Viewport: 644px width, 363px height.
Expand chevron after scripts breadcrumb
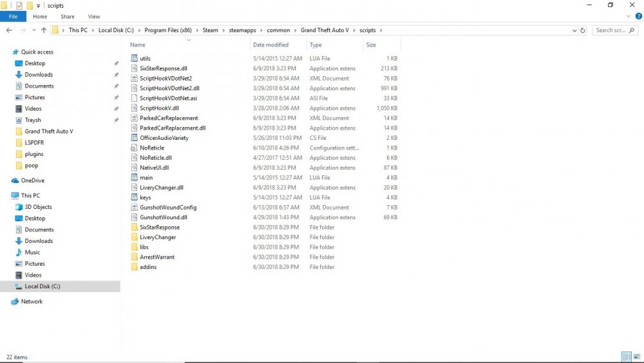(x=381, y=30)
